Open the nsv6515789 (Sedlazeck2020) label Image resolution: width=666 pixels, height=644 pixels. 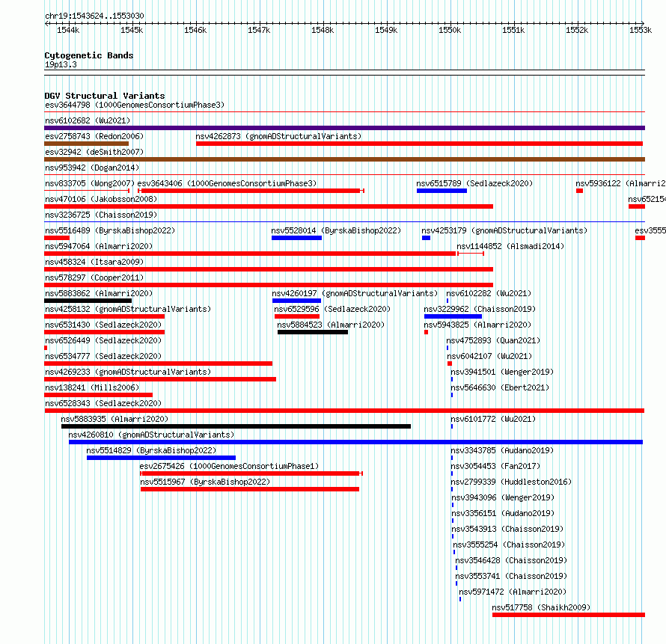pyautogui.click(x=474, y=183)
